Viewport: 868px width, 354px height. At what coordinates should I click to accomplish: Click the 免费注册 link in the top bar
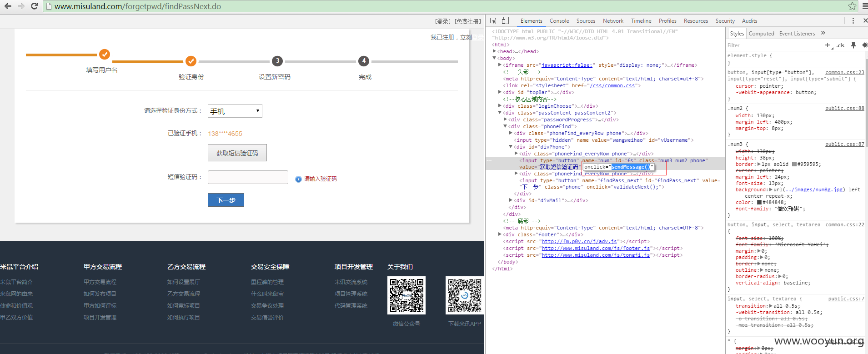click(x=468, y=21)
